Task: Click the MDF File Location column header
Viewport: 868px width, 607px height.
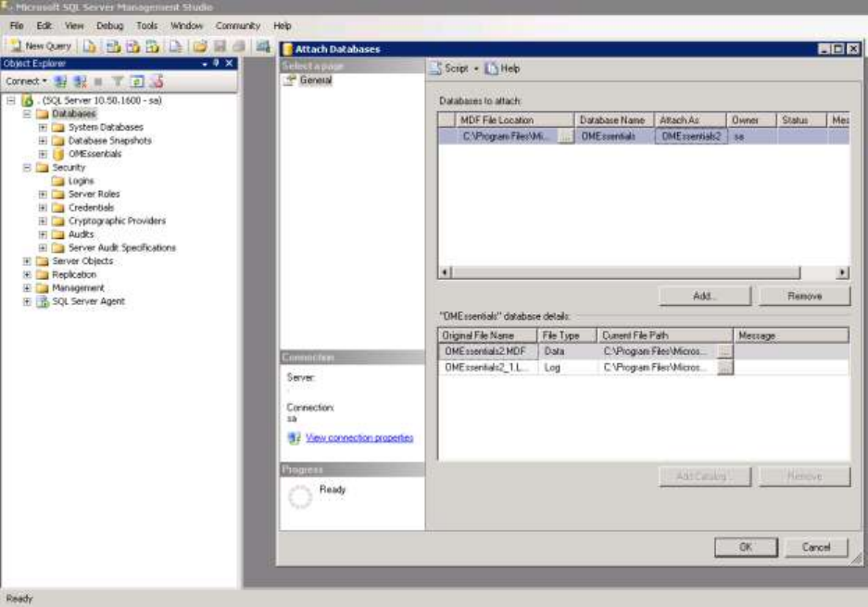Action: pos(514,120)
